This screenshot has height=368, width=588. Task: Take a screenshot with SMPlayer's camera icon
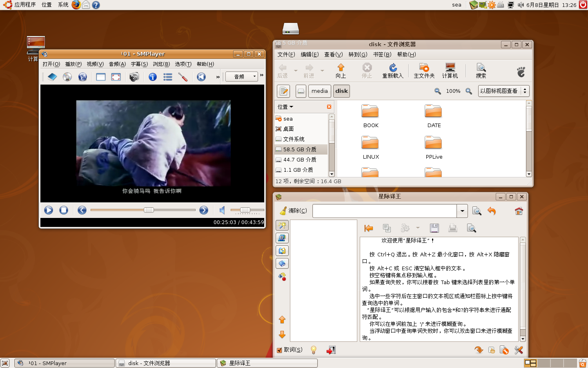click(134, 77)
